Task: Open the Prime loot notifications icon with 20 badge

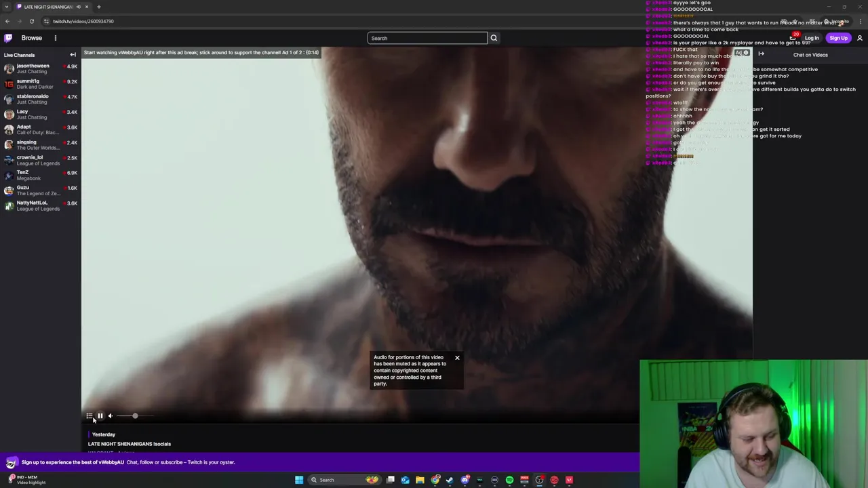Action: (x=793, y=37)
